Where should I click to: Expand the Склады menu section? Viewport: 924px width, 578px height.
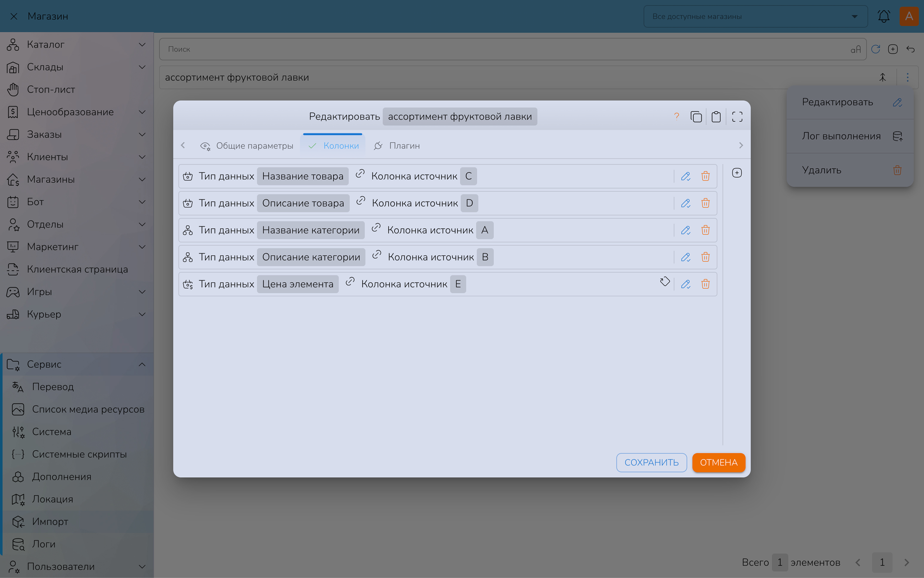point(76,67)
